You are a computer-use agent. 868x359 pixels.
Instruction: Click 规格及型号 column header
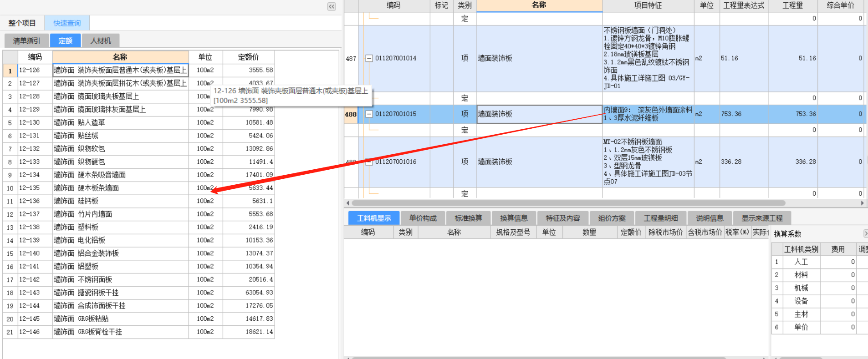point(513,232)
